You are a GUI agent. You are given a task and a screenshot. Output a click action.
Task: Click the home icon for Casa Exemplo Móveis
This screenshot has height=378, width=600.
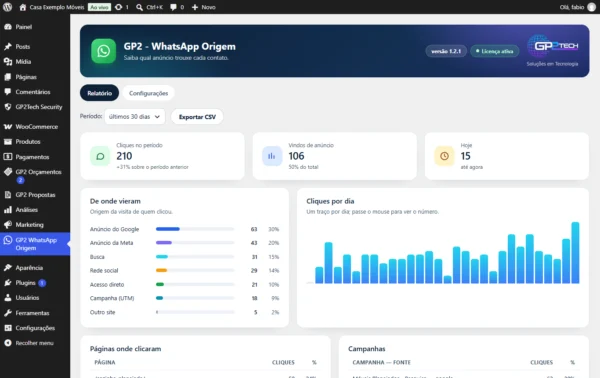[23, 7]
